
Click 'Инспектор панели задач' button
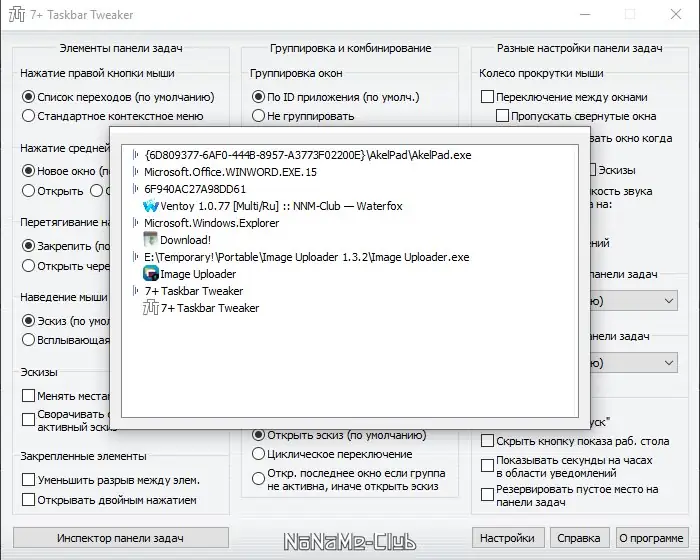pos(121,538)
